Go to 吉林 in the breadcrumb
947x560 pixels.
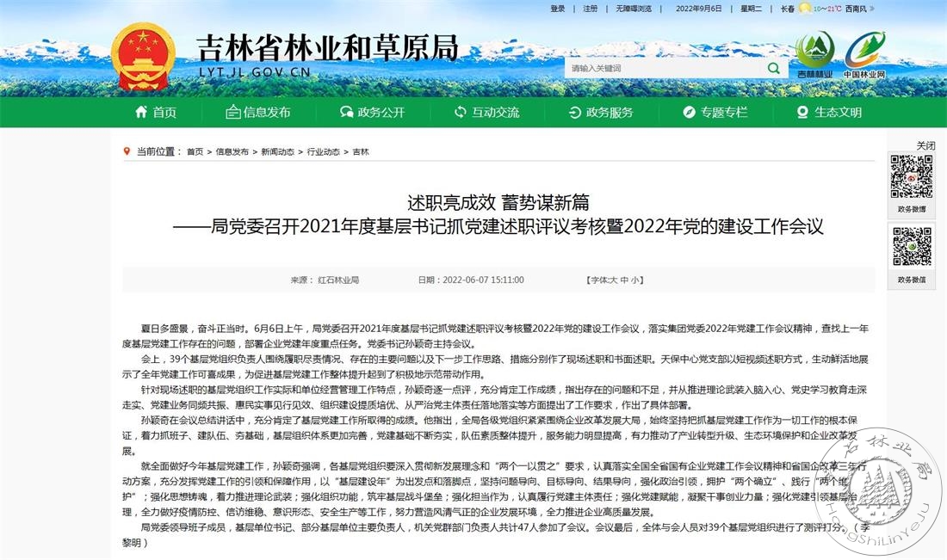[361, 151]
